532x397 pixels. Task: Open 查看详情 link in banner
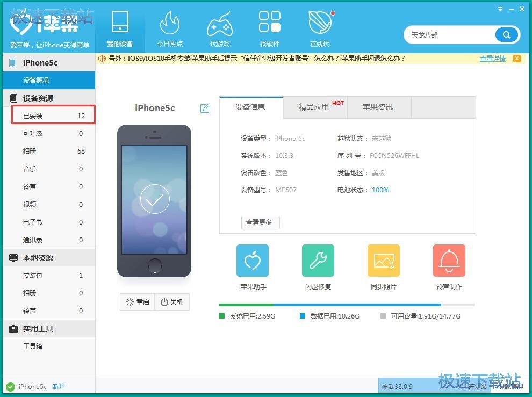coord(493,59)
